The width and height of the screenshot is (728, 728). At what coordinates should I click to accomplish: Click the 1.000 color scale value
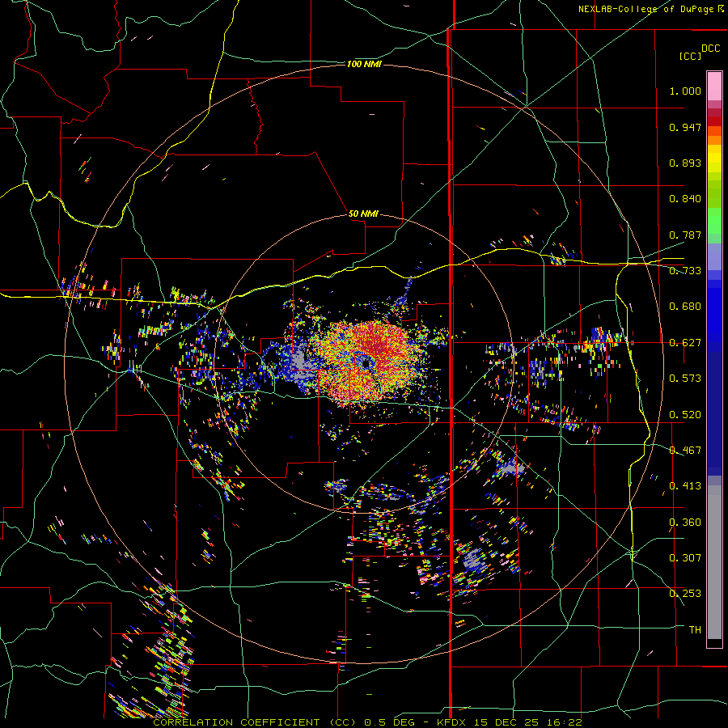point(685,91)
